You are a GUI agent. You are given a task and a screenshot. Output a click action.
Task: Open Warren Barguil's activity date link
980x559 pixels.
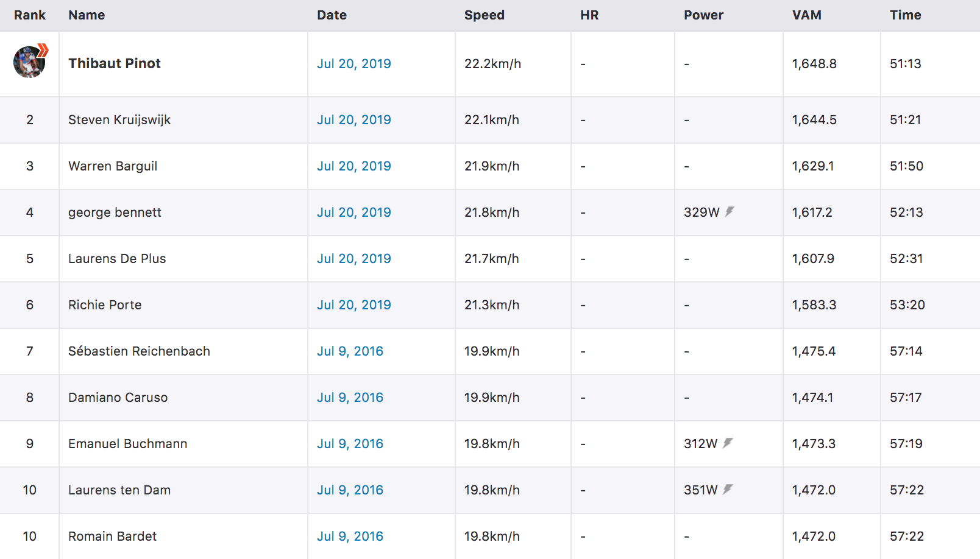click(353, 166)
